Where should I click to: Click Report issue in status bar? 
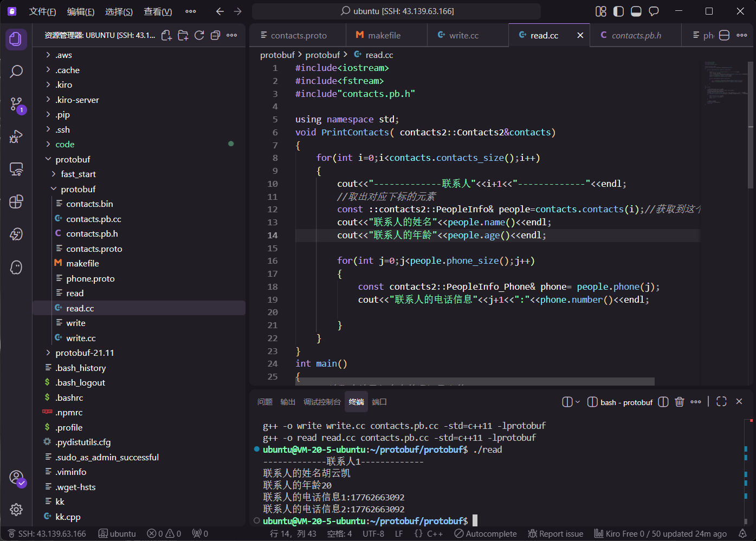555,534
